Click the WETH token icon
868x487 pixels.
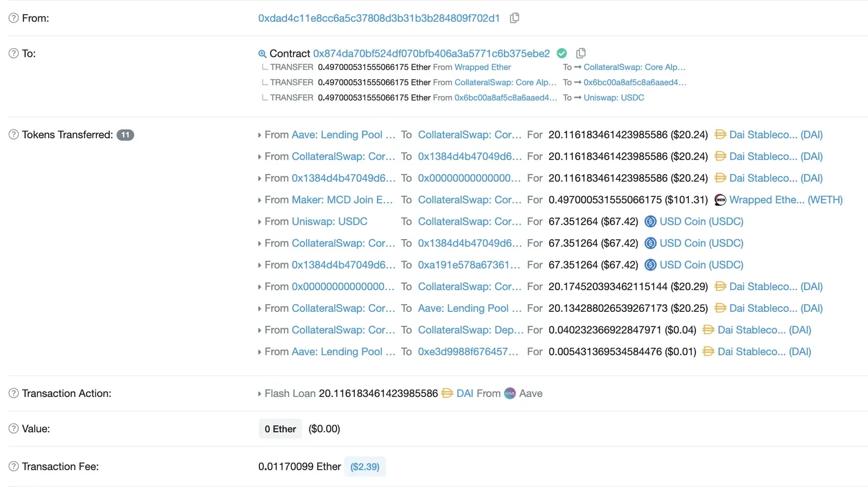tap(720, 200)
